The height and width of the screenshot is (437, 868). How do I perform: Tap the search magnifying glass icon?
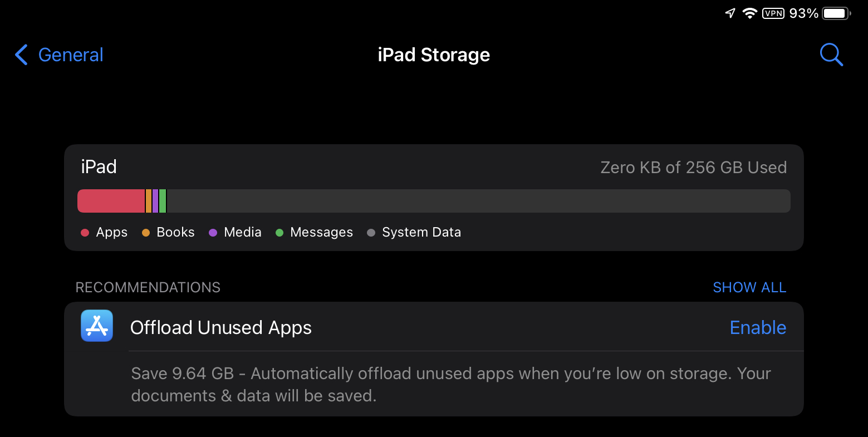pyautogui.click(x=831, y=55)
